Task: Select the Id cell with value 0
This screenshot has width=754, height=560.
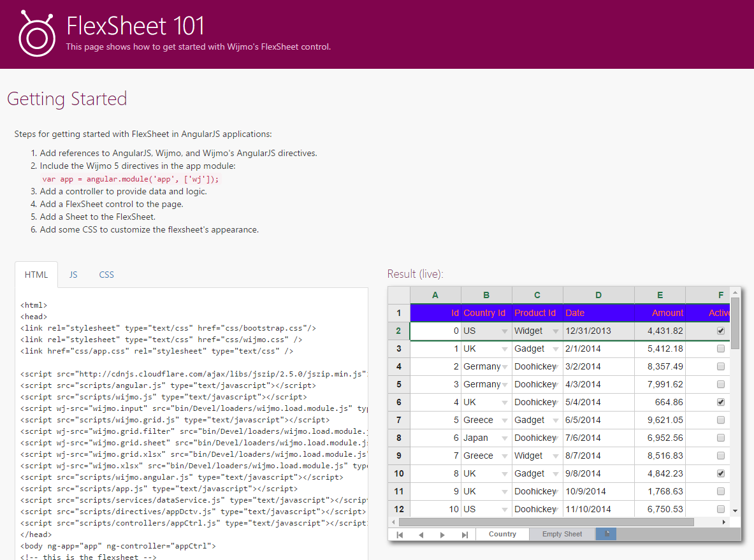Action: (435, 331)
